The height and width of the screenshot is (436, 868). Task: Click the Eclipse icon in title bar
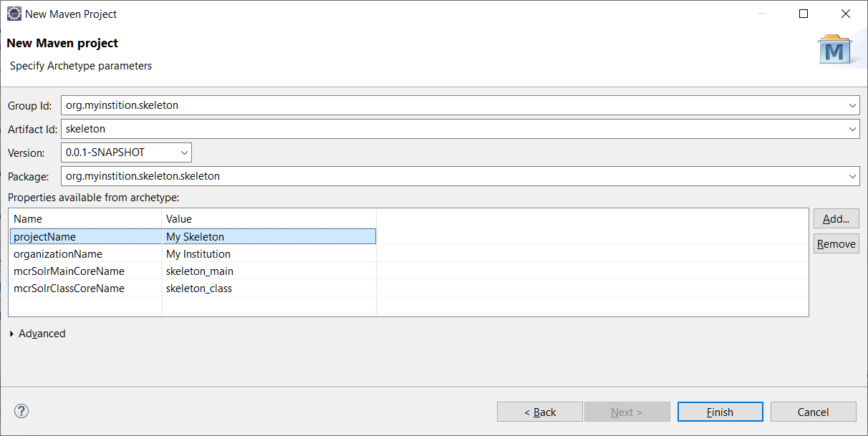14,14
